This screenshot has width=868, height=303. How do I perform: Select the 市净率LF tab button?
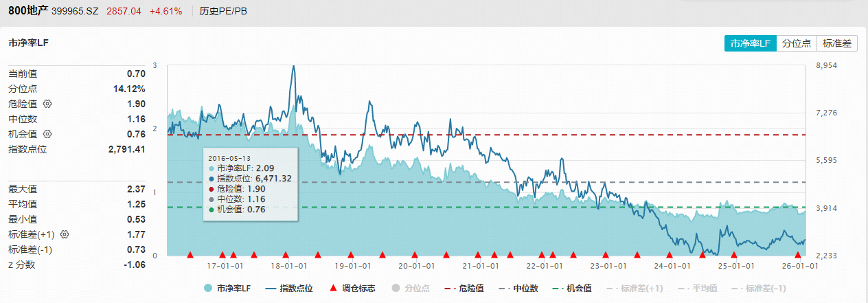tap(751, 43)
